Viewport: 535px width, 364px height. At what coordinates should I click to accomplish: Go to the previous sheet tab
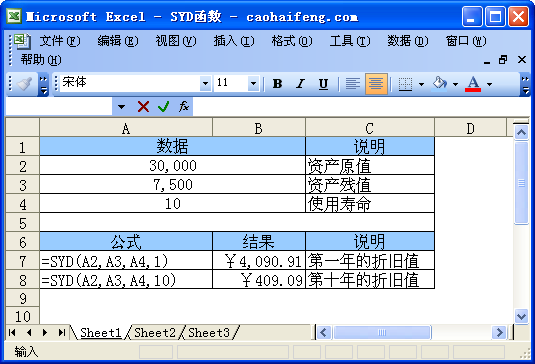[29, 332]
